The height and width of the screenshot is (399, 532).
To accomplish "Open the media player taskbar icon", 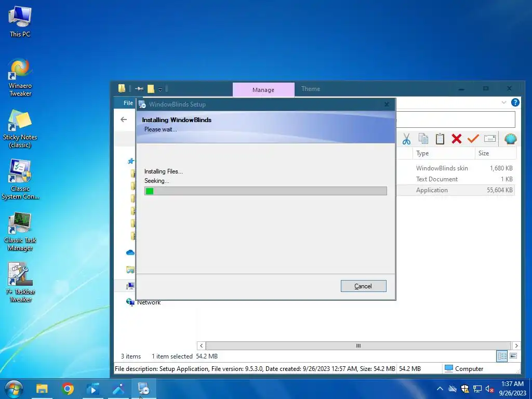I will tap(92, 389).
